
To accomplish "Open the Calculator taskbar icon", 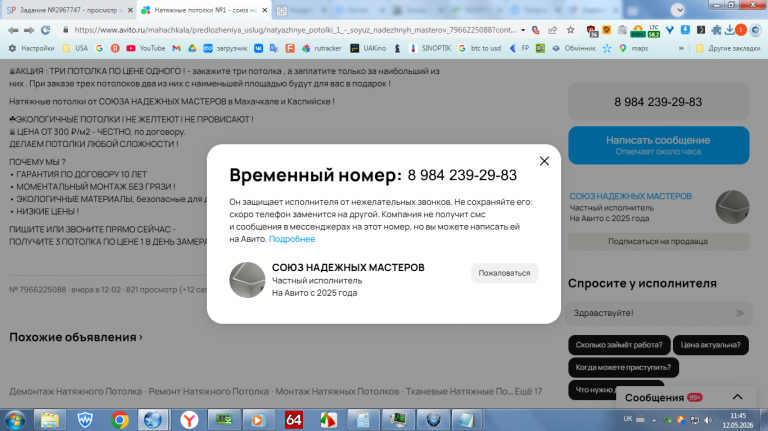I will pyautogui.click(x=363, y=420).
